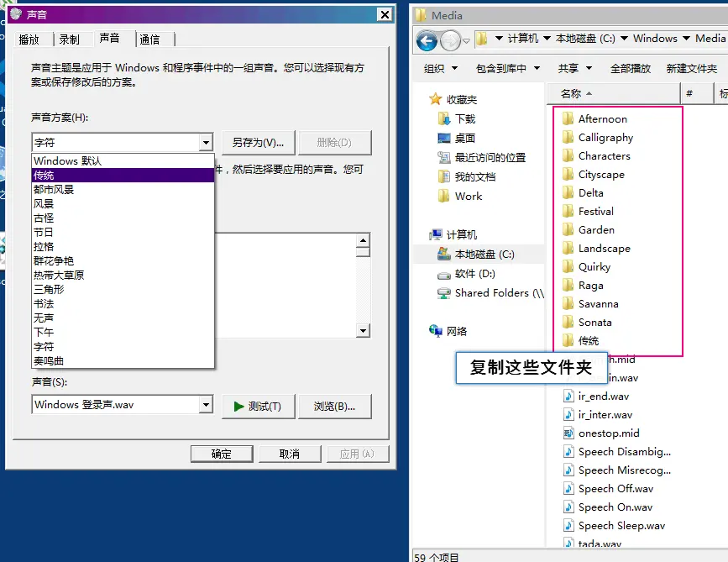Click the events list scroll down arrow

pyautogui.click(x=363, y=331)
